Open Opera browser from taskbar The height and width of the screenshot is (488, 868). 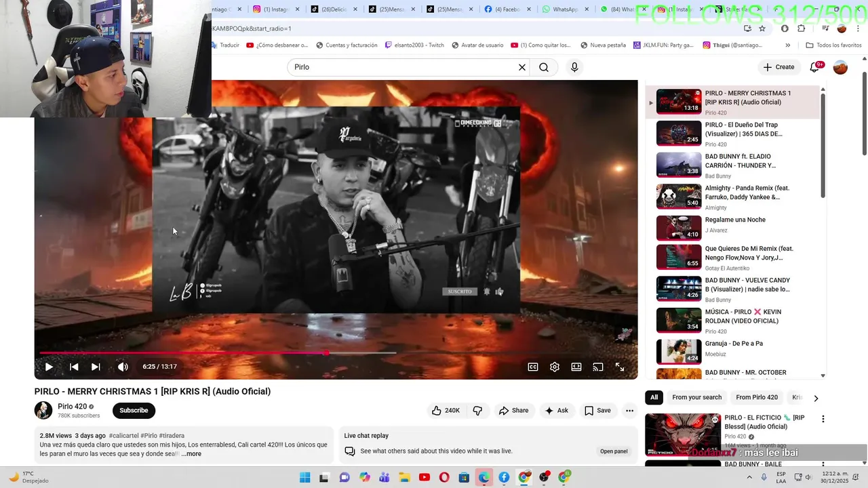point(444,477)
